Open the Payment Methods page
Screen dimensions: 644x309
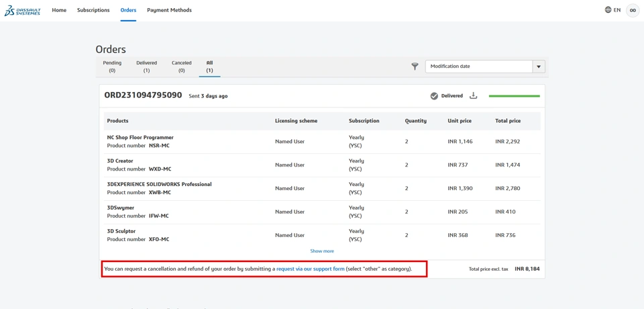[x=169, y=10]
